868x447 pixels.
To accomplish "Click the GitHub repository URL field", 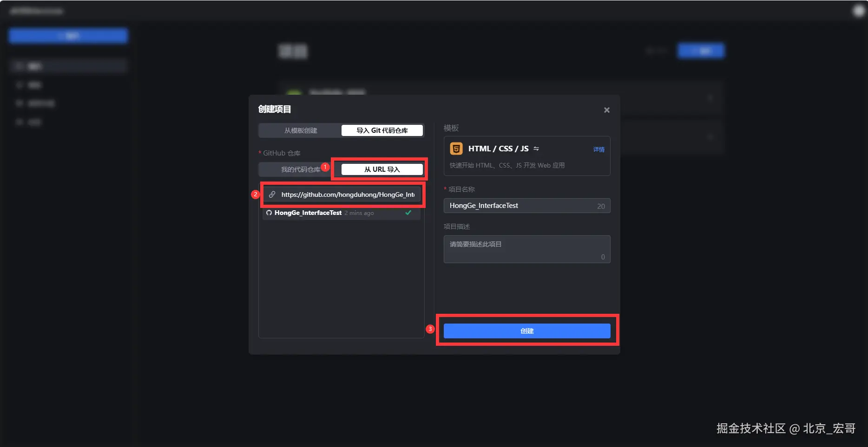I will 342,194.
